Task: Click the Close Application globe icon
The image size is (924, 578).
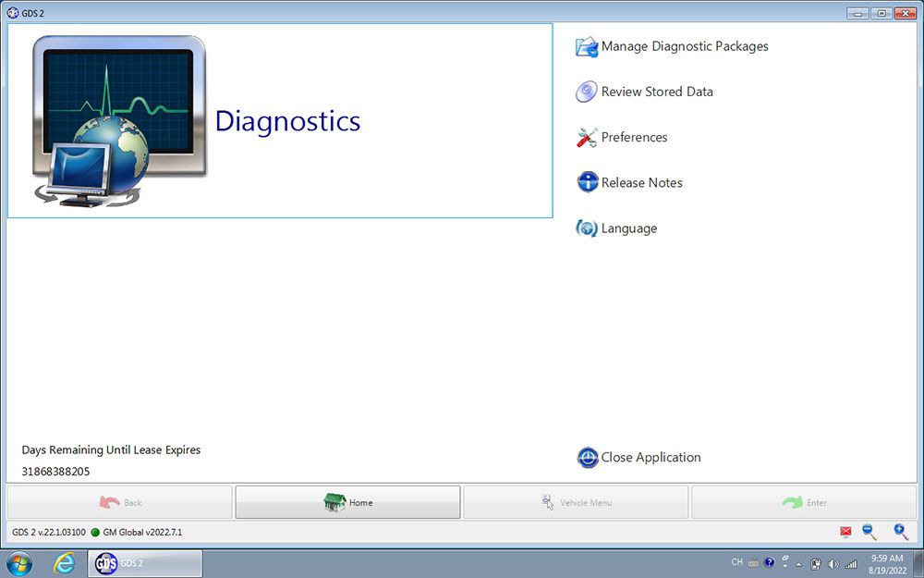Action: [x=588, y=457]
